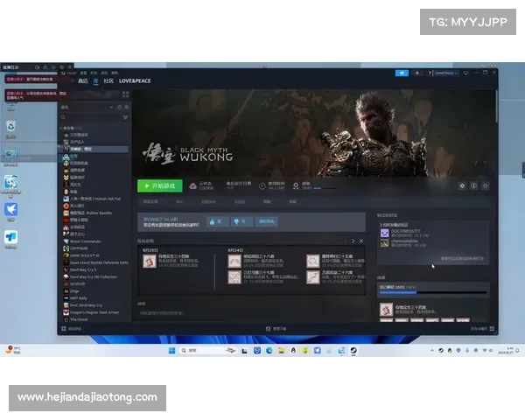
Task: Start Black Myth Wukong with the green play button
Action: pos(160,185)
